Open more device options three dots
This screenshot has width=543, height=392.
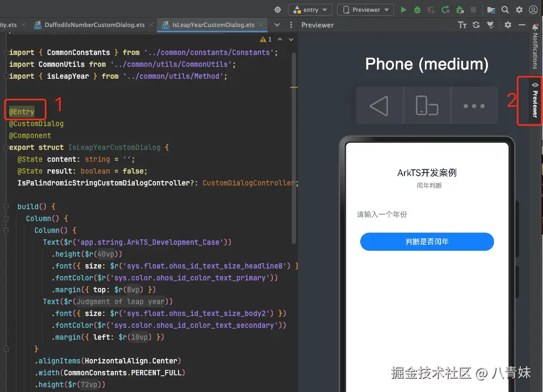tap(475, 106)
